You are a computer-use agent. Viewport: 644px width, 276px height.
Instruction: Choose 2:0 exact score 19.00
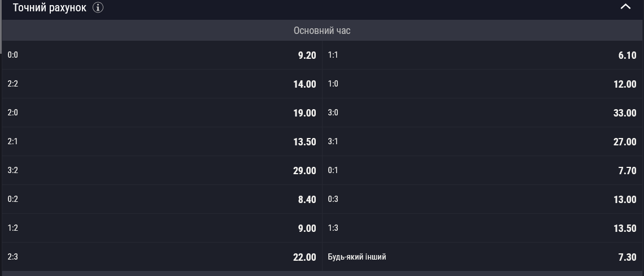162,113
